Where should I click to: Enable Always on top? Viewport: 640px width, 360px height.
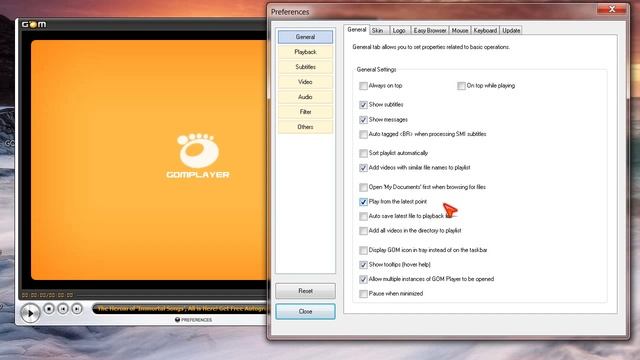pos(363,86)
